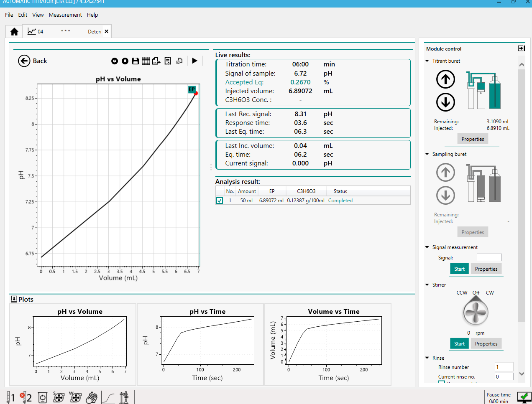Collapse the Plots panel
Screen dimensions: 532x404
pyautogui.click(x=14, y=299)
